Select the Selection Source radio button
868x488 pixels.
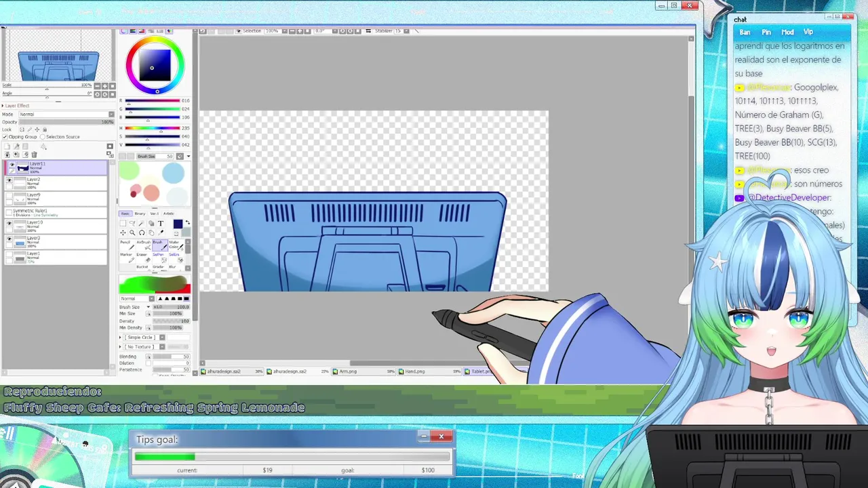coord(42,137)
